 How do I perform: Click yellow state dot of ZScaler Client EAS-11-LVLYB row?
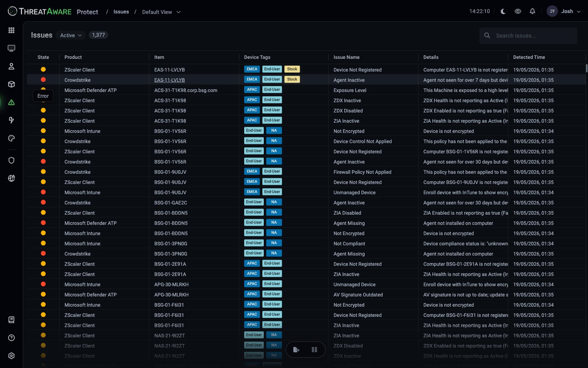coord(43,70)
